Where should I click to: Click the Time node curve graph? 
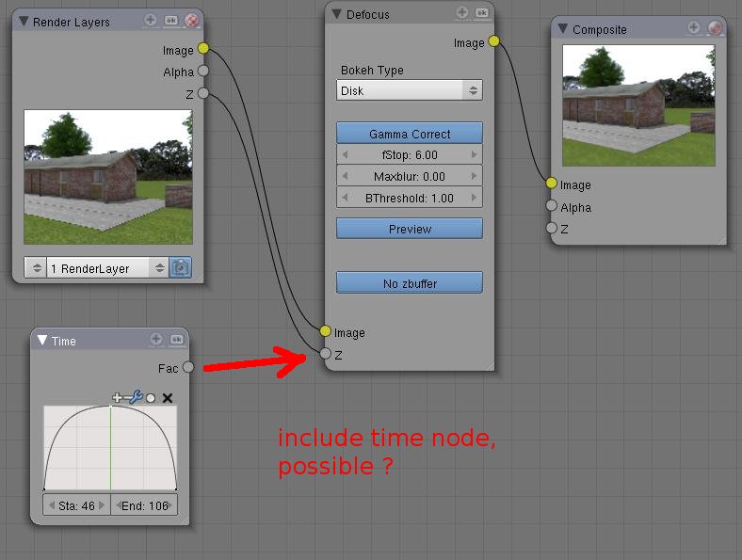(x=110, y=448)
